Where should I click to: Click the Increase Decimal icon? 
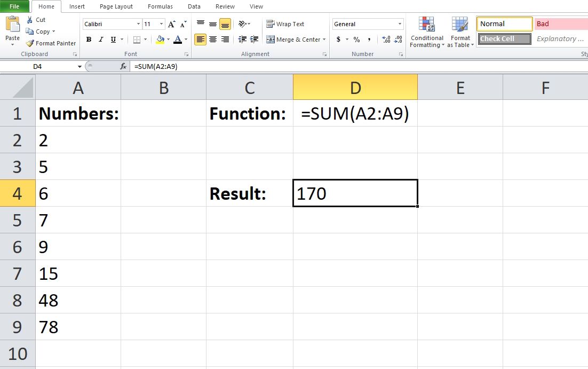[x=386, y=39]
